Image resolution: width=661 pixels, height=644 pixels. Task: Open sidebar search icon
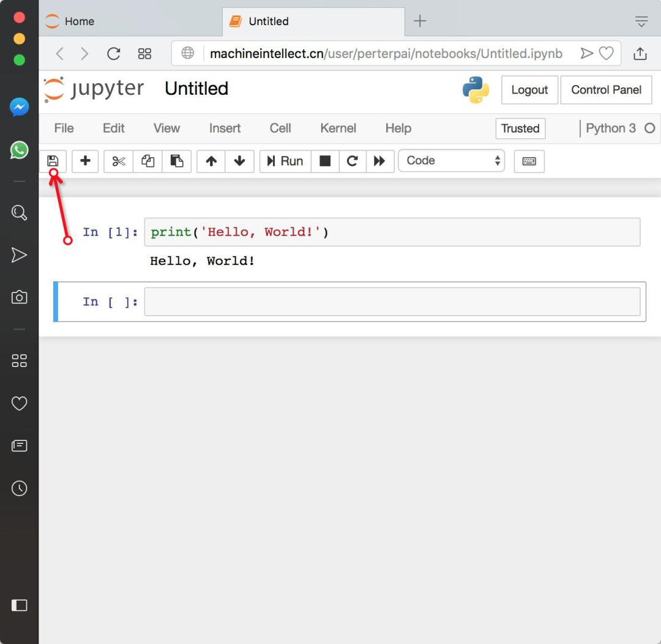[x=20, y=212]
